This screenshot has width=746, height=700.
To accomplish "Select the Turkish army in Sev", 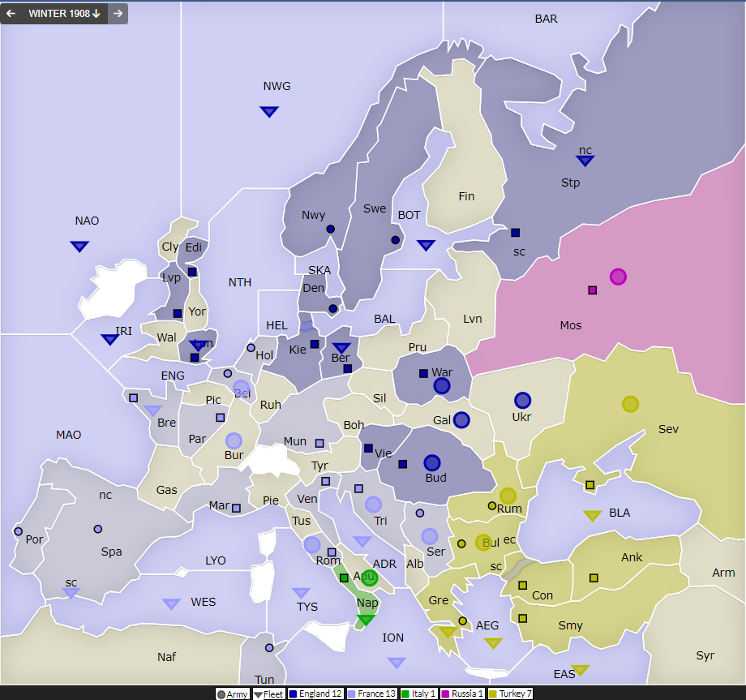I will click(x=630, y=404).
